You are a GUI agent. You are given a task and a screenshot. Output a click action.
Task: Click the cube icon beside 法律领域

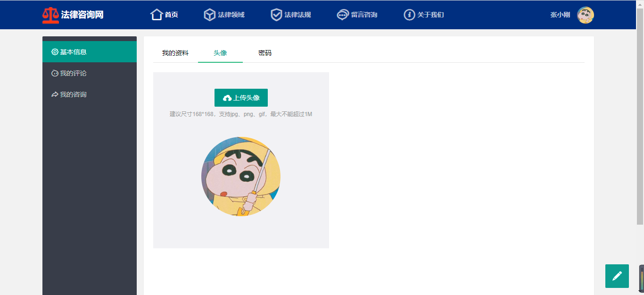pos(210,15)
